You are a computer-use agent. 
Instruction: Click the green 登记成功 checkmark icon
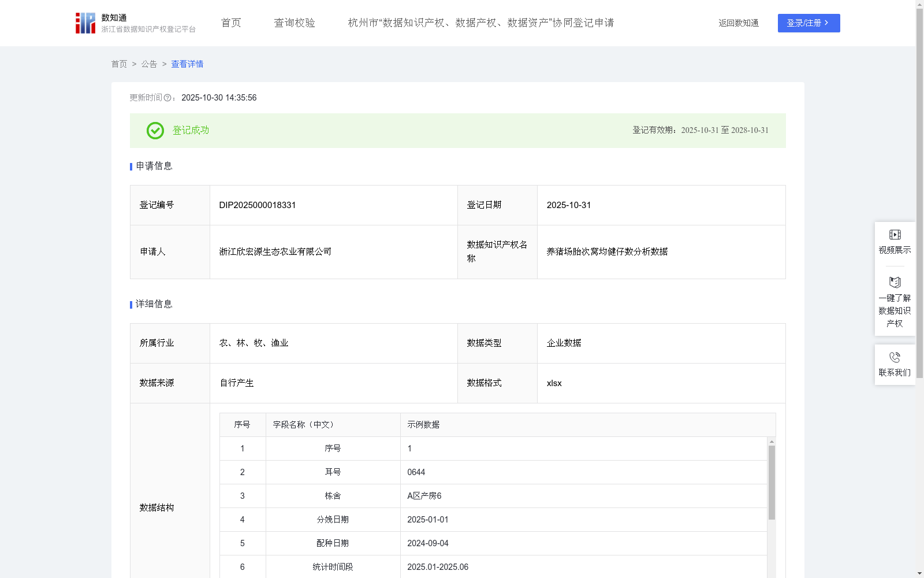pos(155,131)
